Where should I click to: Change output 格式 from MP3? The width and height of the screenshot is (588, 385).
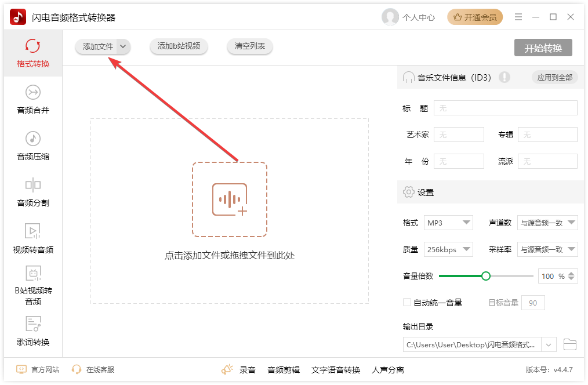pos(448,222)
